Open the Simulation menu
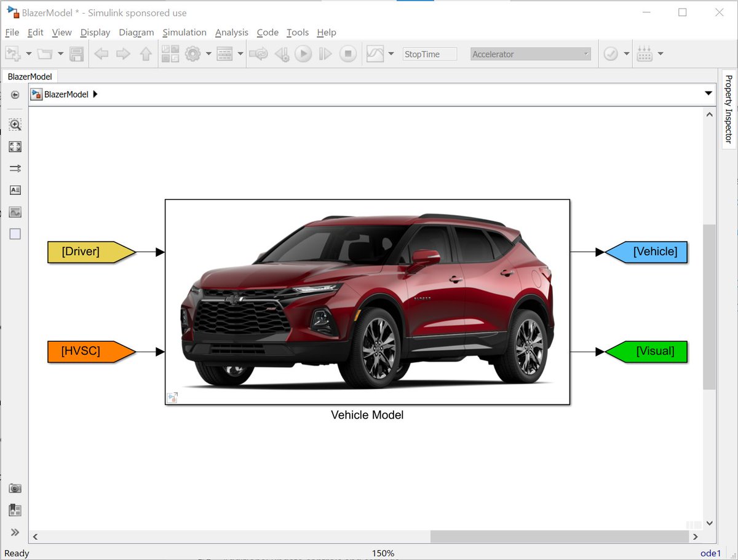The image size is (738, 560). coord(184,32)
